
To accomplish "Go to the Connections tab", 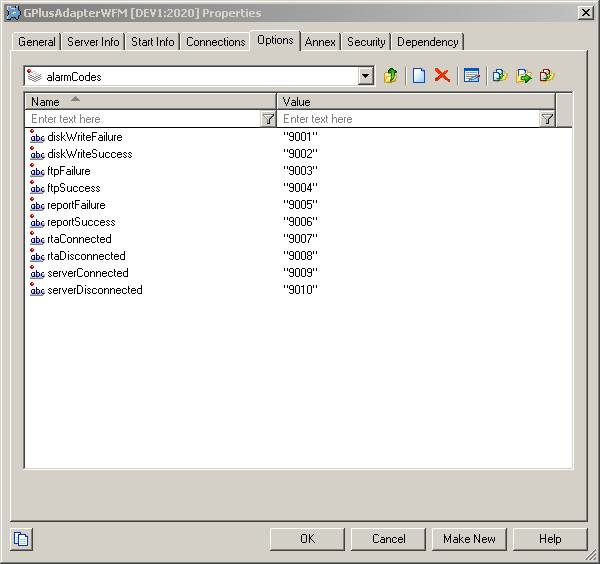I will point(215,42).
